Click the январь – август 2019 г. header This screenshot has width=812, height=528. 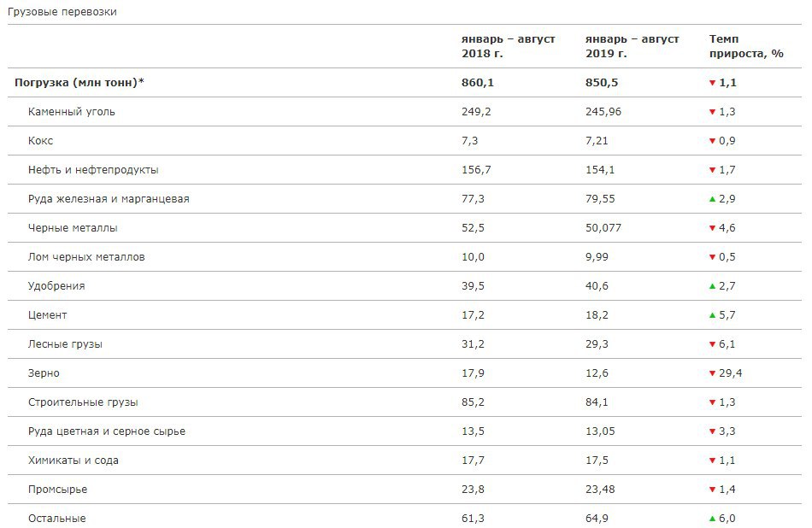pyautogui.click(x=632, y=46)
